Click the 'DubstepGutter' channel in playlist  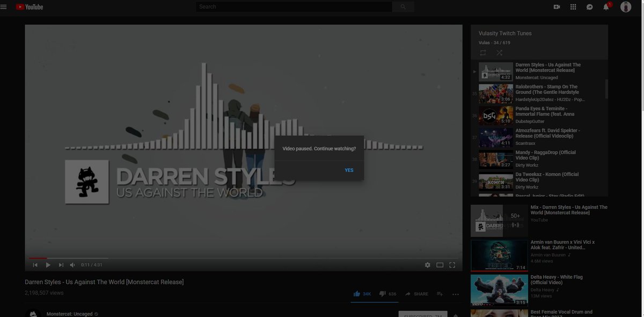point(531,121)
